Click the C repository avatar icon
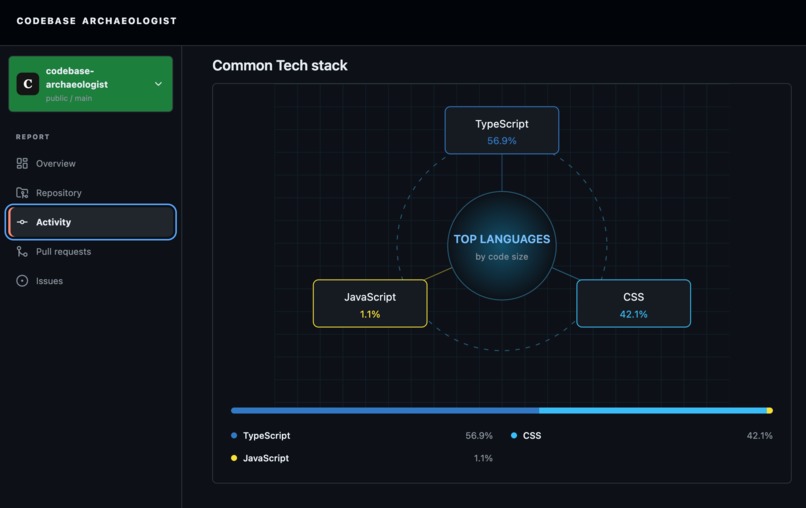The width and height of the screenshot is (806, 508). (x=28, y=84)
